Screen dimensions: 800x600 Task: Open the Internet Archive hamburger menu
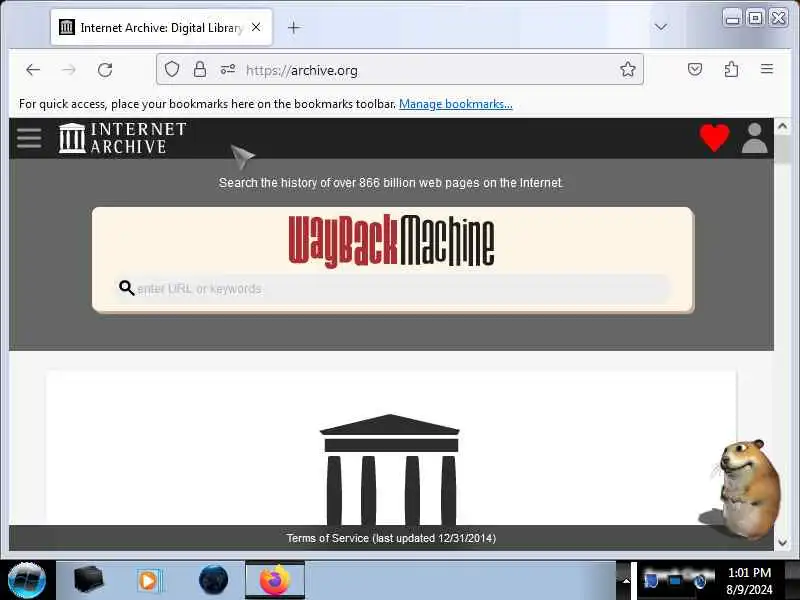[29, 138]
